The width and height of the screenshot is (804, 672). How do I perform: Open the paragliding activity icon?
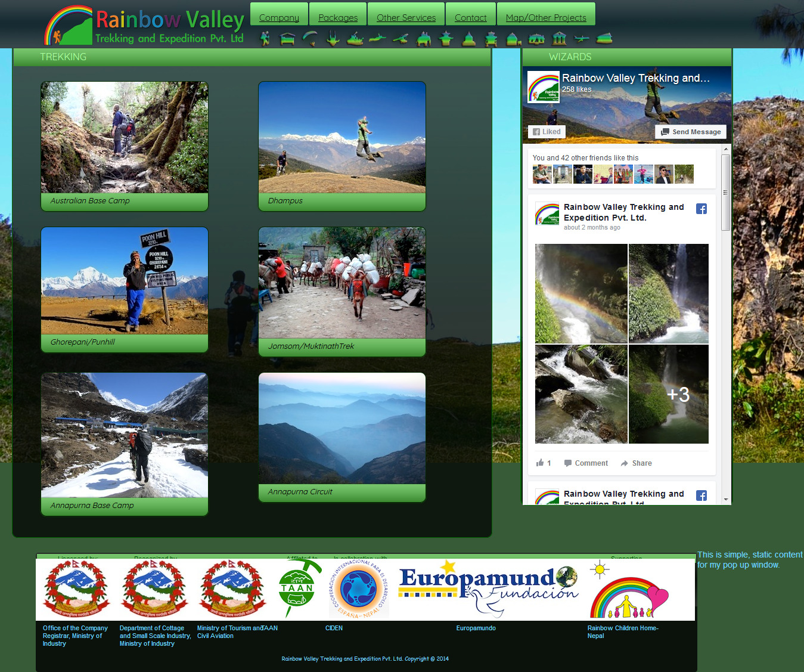(x=309, y=39)
